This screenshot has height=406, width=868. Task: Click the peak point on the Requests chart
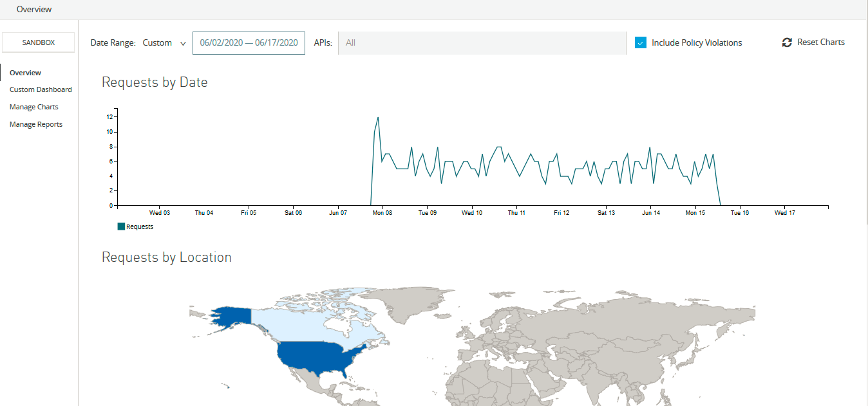pyautogui.click(x=377, y=118)
